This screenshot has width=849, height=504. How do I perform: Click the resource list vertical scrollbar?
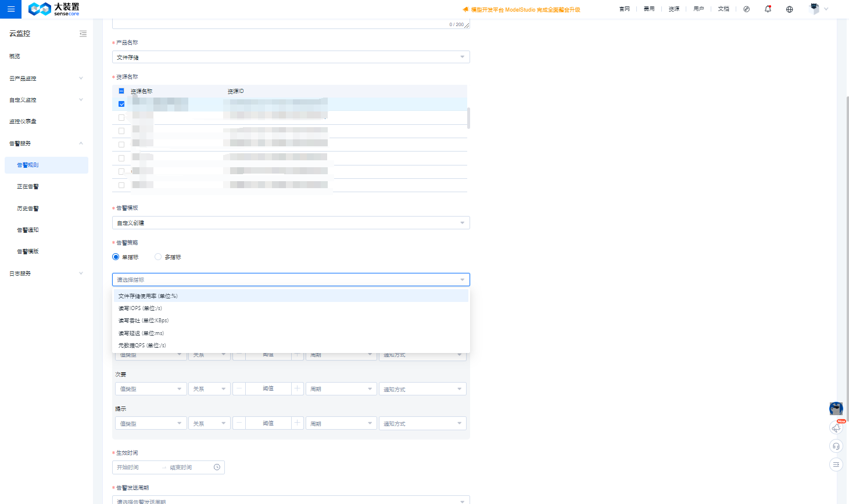pos(468,118)
